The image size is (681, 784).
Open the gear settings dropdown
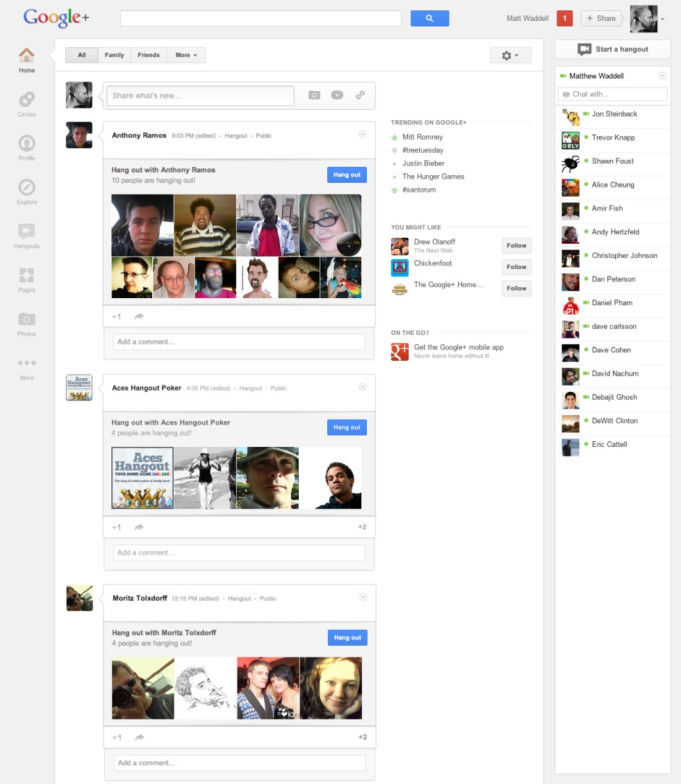(510, 56)
